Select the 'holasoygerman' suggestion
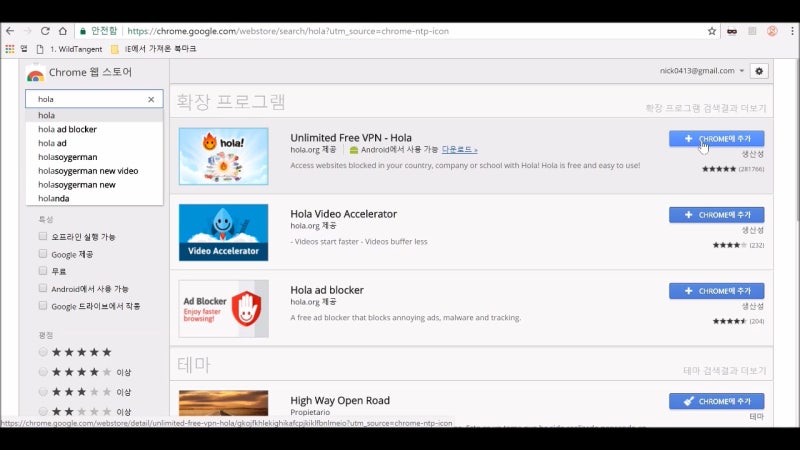This screenshot has height=450, width=800. coord(94,157)
